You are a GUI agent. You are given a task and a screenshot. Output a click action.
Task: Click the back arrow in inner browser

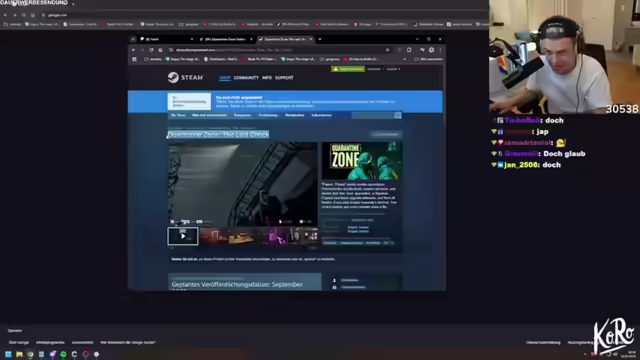pos(133,50)
